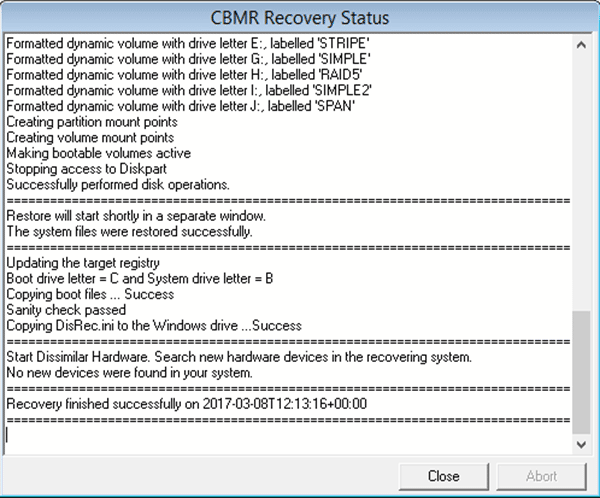Click the Close button
The height and width of the screenshot is (498, 600).
[x=443, y=476]
